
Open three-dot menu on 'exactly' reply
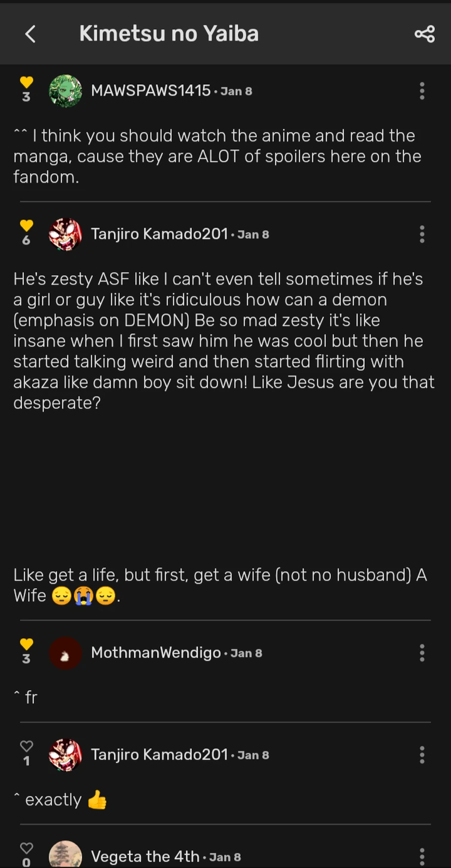[422, 755]
